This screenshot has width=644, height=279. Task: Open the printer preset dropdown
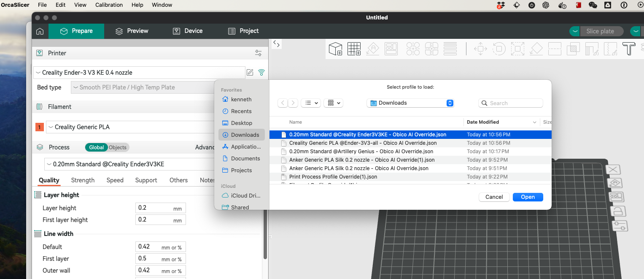tap(139, 73)
